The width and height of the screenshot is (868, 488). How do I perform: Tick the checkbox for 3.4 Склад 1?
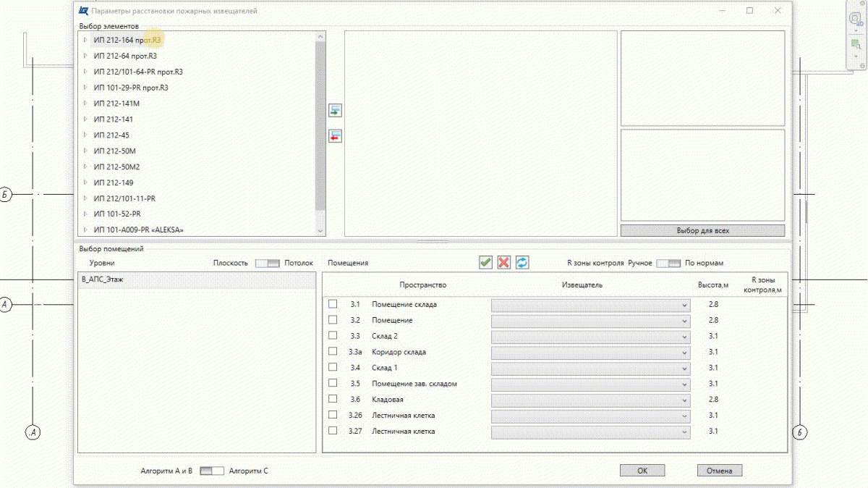[x=333, y=368]
